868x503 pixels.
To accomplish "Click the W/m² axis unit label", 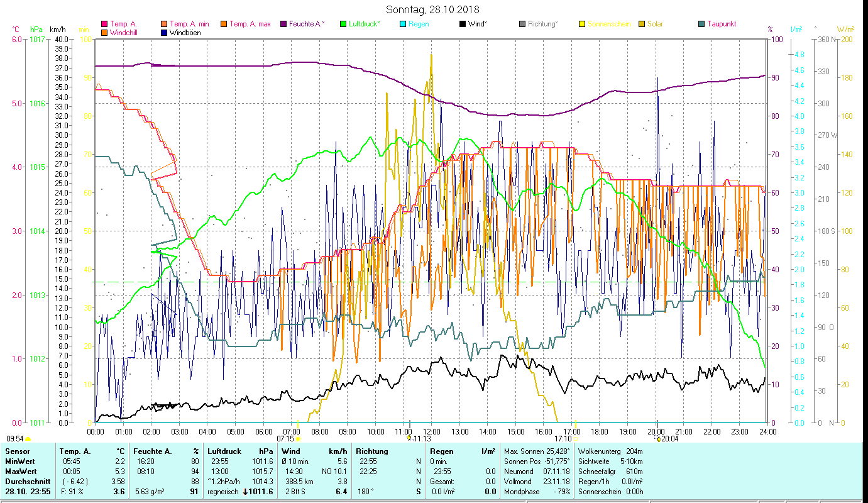I will (845, 30).
